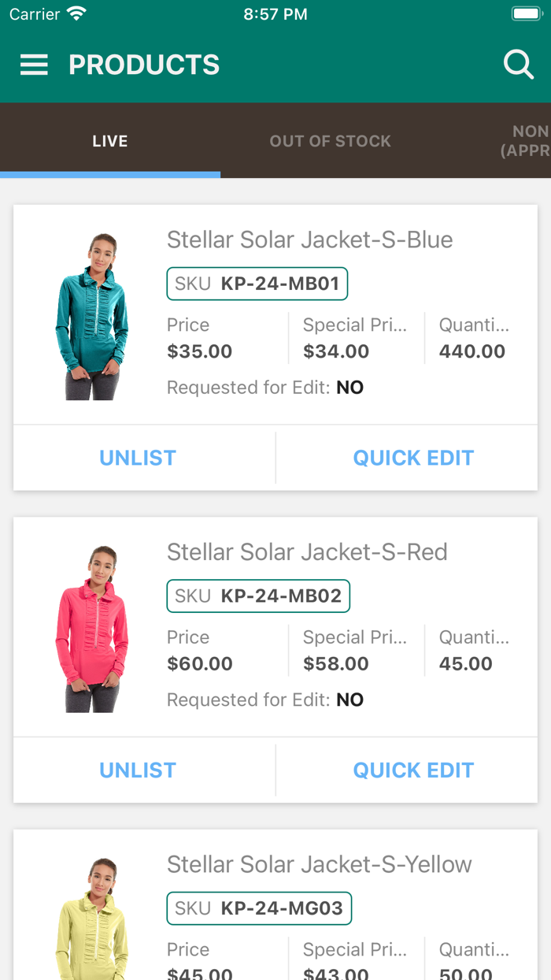Tap SKU badge KP-24-MB01
Image resolution: width=551 pixels, height=980 pixels.
(257, 283)
